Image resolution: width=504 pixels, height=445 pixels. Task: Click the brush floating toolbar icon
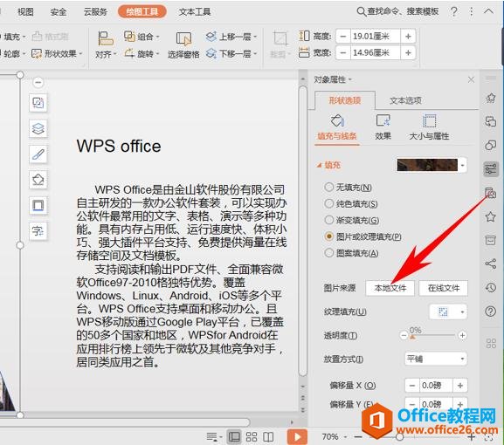(38, 154)
